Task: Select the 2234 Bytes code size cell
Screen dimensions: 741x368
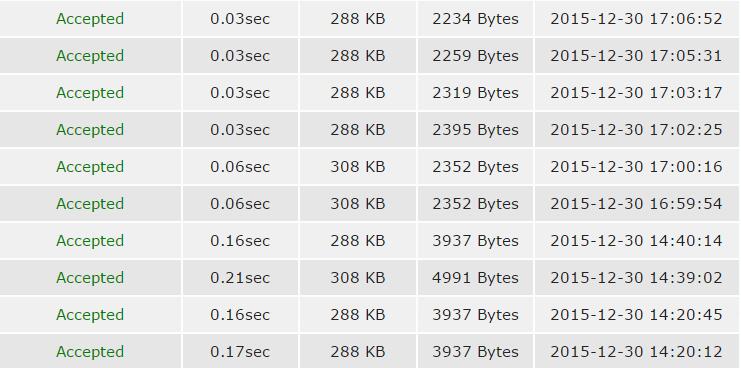Action: click(x=475, y=19)
